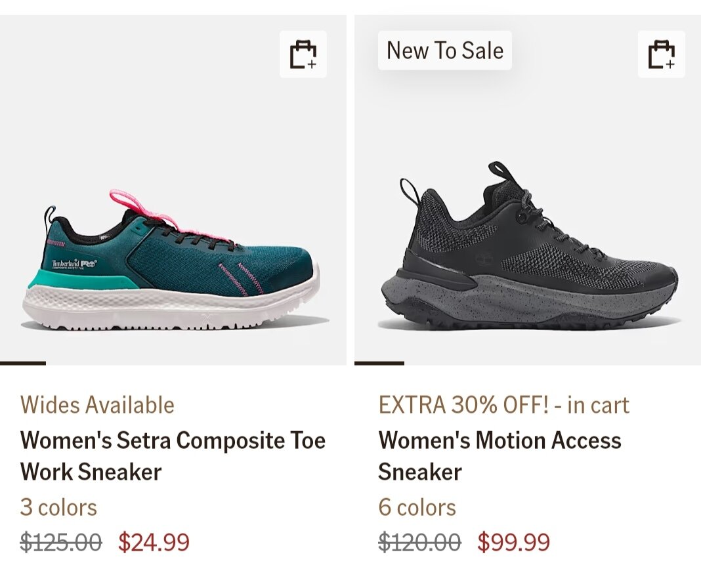The height and width of the screenshot is (588, 701).
Task: Show the 6 colors for Motion Access sneaker
Action: (x=417, y=507)
